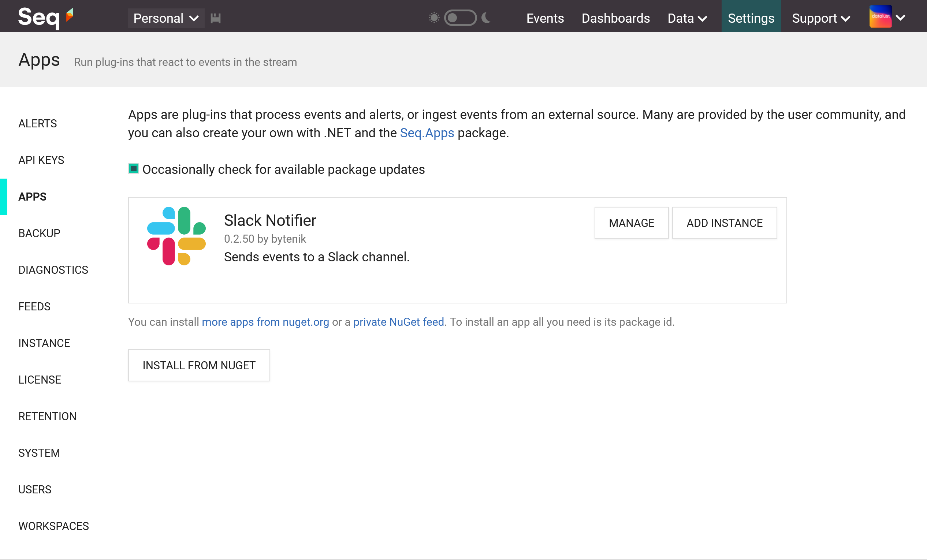Open the user account dropdown arrow

tap(901, 17)
